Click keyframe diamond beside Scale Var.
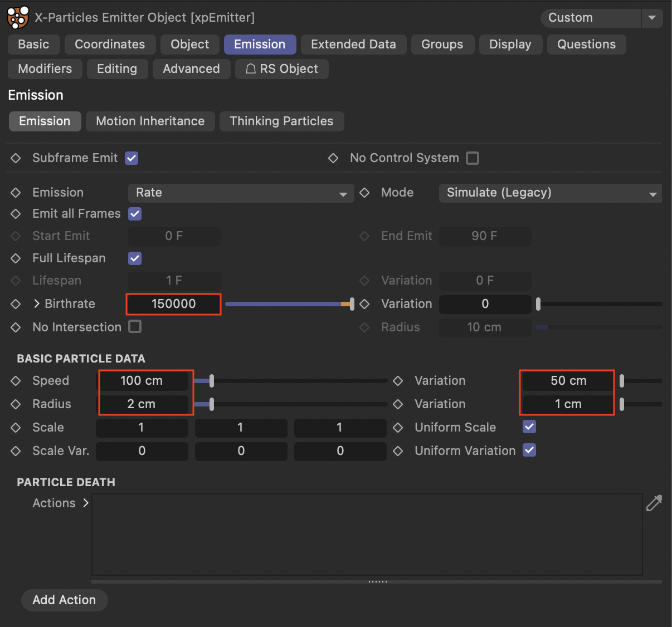The height and width of the screenshot is (627, 672). (x=16, y=451)
